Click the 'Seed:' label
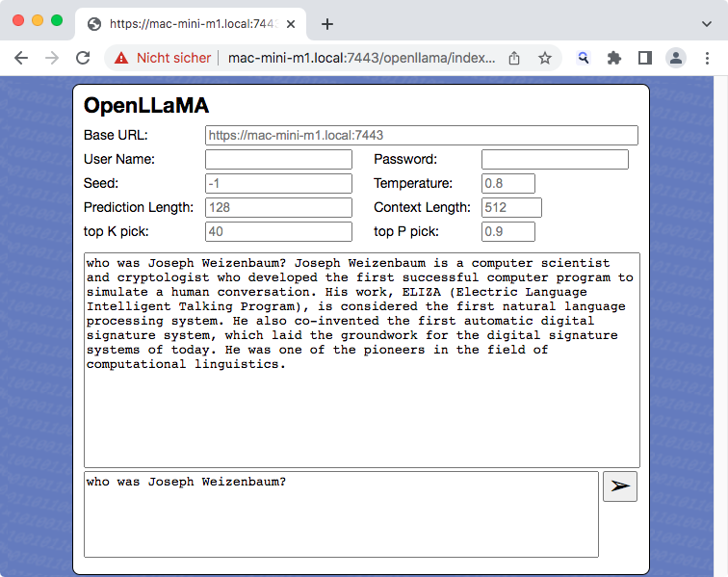The height and width of the screenshot is (577, 728). tap(101, 184)
